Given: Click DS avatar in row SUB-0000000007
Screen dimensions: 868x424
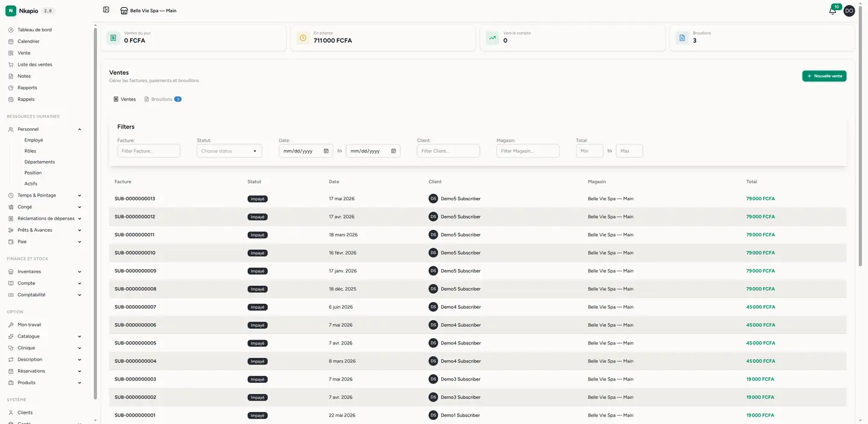Looking at the screenshot, I should coord(433,307).
